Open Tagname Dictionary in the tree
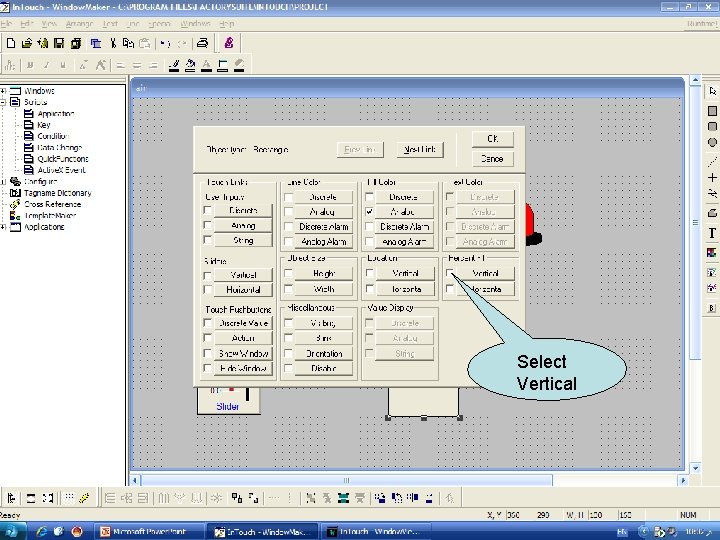This screenshot has height=540, width=720. point(57,193)
